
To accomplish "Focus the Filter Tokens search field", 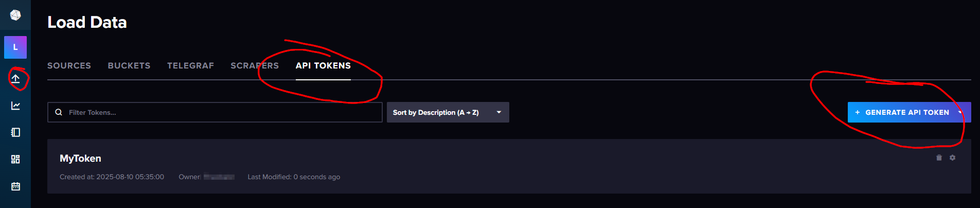I will [x=215, y=112].
